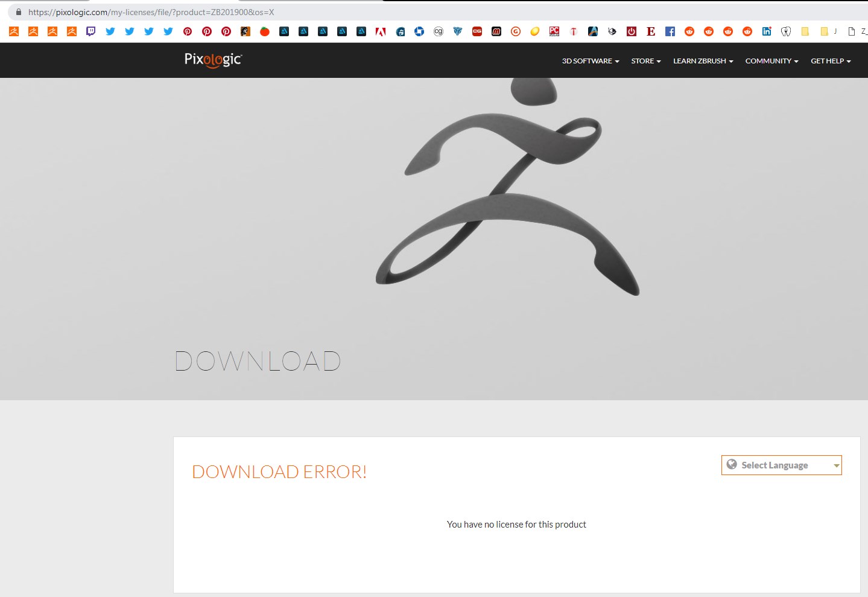This screenshot has width=868, height=597.
Task: Open the circular 'cg' bookmark icon
Action: point(439,31)
